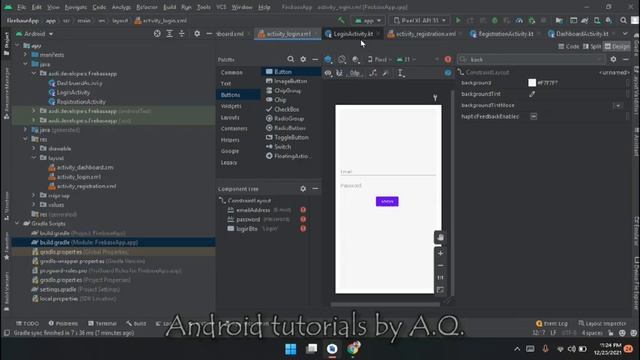The height and width of the screenshot is (360, 640).
Task: Click the white background color swatch
Action: point(532,83)
